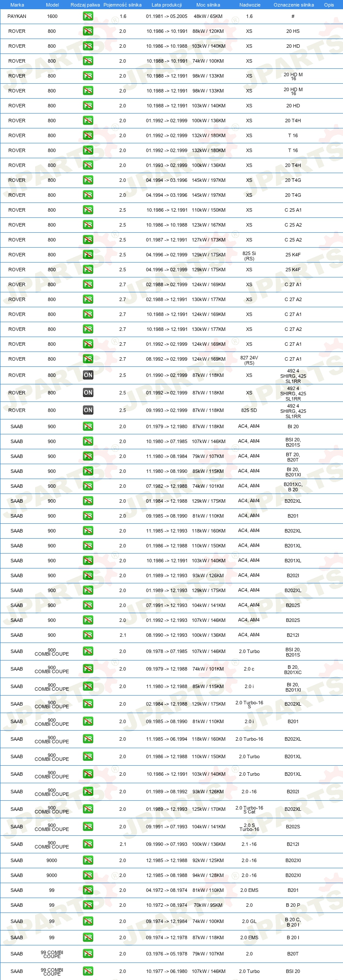The height and width of the screenshot is (980, 343).
Task: Select the 01.1979 -> 12.1980 production years cell
Action: point(167,426)
